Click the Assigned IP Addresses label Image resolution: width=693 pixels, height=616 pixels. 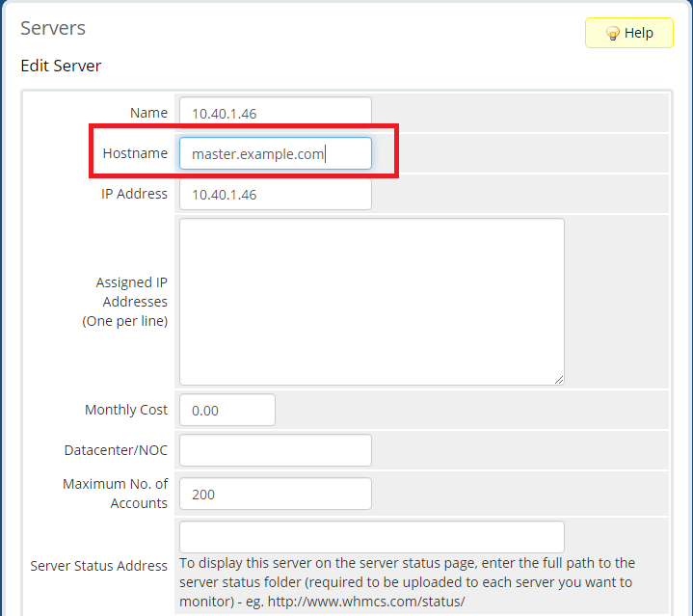click(130, 302)
